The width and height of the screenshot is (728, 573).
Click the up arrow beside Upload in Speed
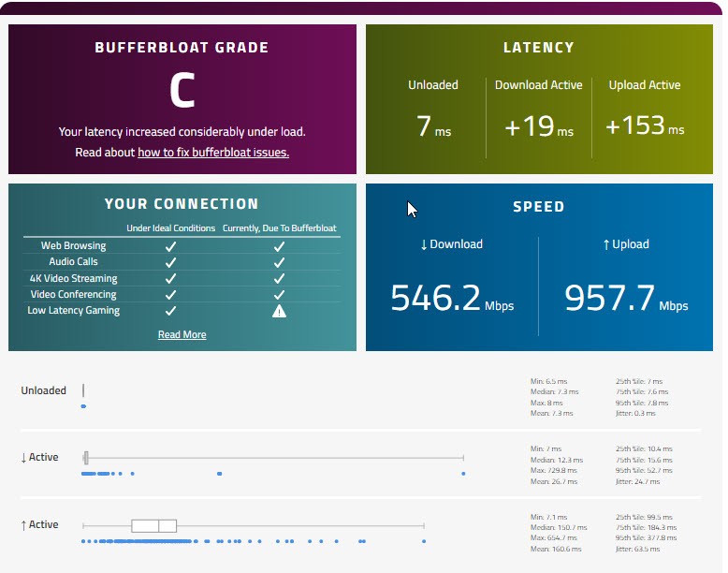pos(605,244)
